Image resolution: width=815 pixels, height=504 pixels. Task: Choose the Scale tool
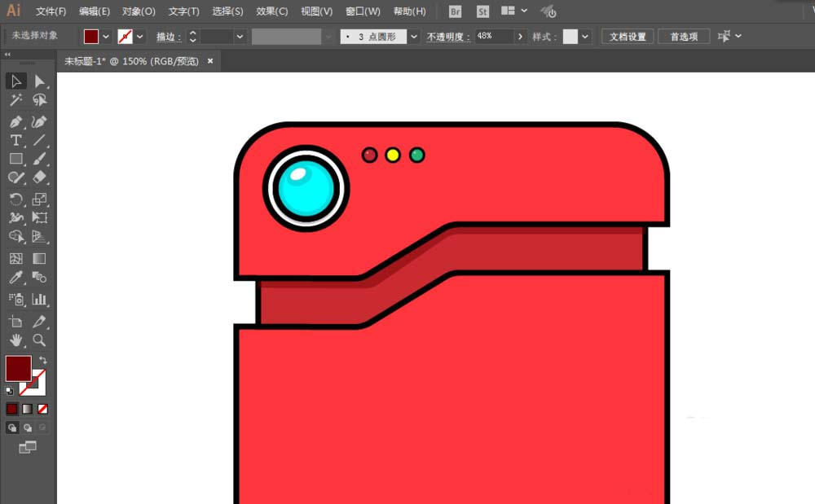[39, 199]
